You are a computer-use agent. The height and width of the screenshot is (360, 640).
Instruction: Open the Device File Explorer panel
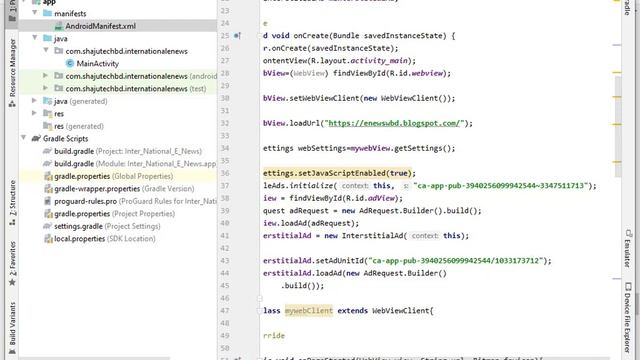(x=628, y=318)
